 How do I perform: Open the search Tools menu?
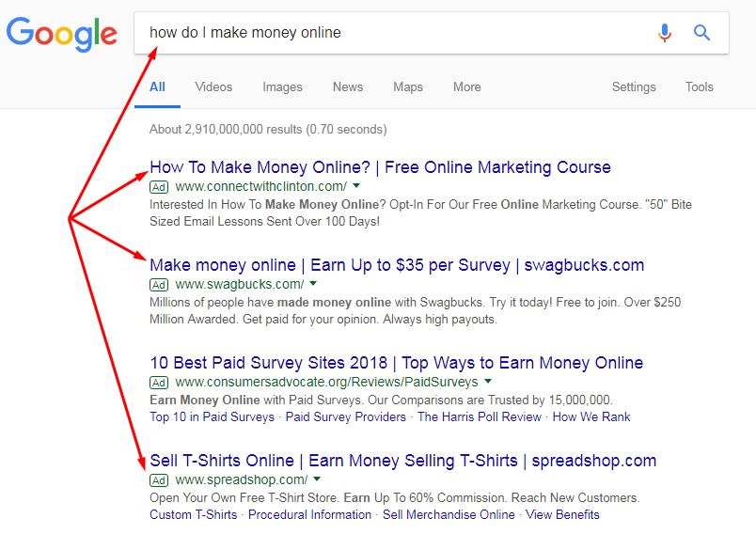pyautogui.click(x=699, y=86)
